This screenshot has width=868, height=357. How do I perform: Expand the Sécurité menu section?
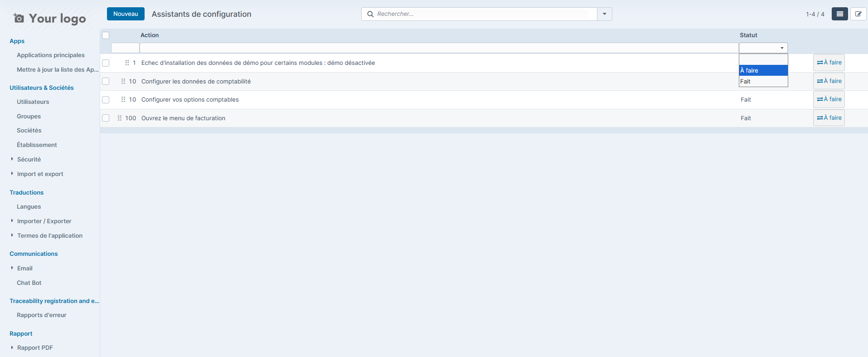tap(29, 159)
